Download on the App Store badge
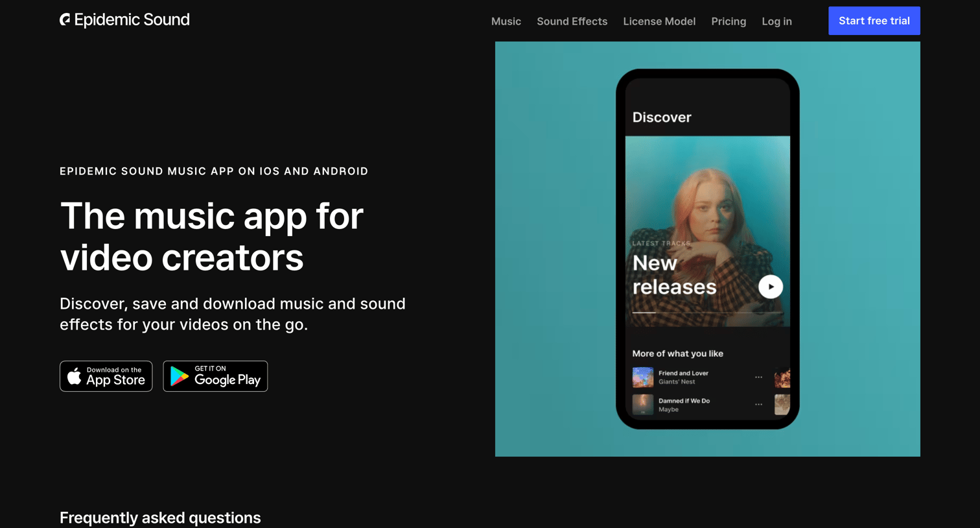Screen dimensions: 980x528 [x=106, y=376]
